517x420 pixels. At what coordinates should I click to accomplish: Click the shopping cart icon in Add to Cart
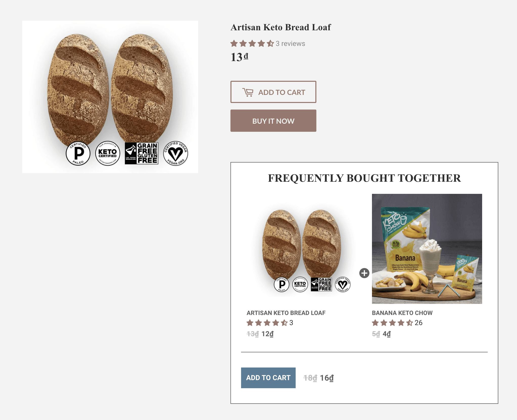(248, 92)
